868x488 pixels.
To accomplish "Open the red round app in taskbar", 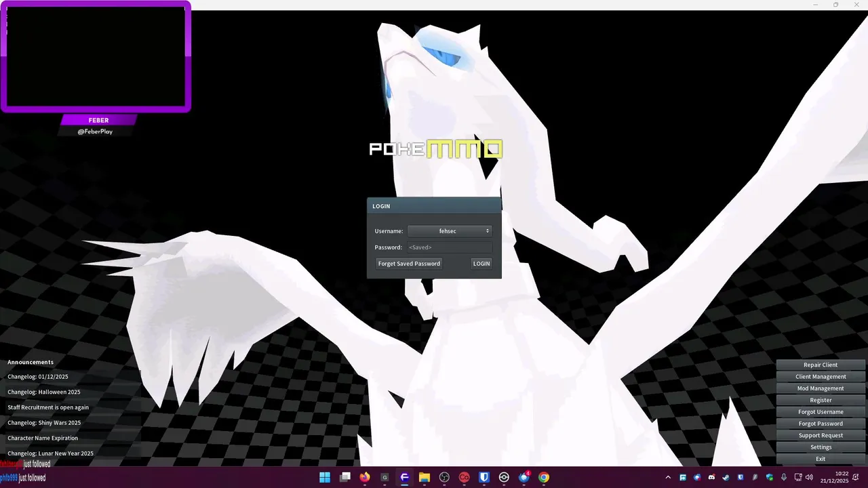I will pyautogui.click(x=464, y=477).
